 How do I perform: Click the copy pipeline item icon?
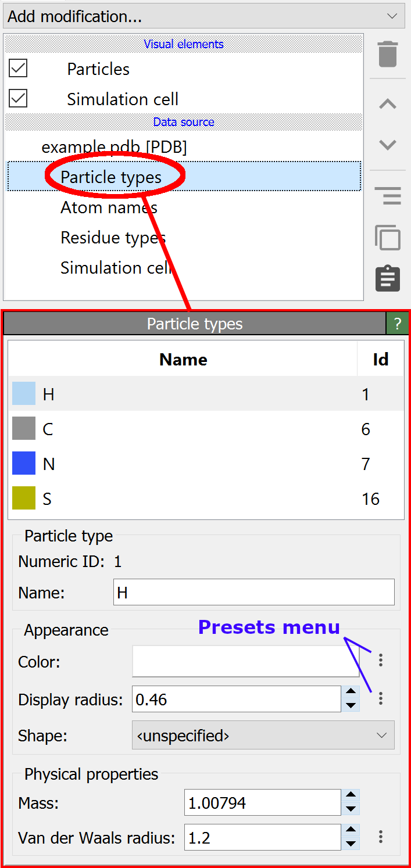(388, 237)
